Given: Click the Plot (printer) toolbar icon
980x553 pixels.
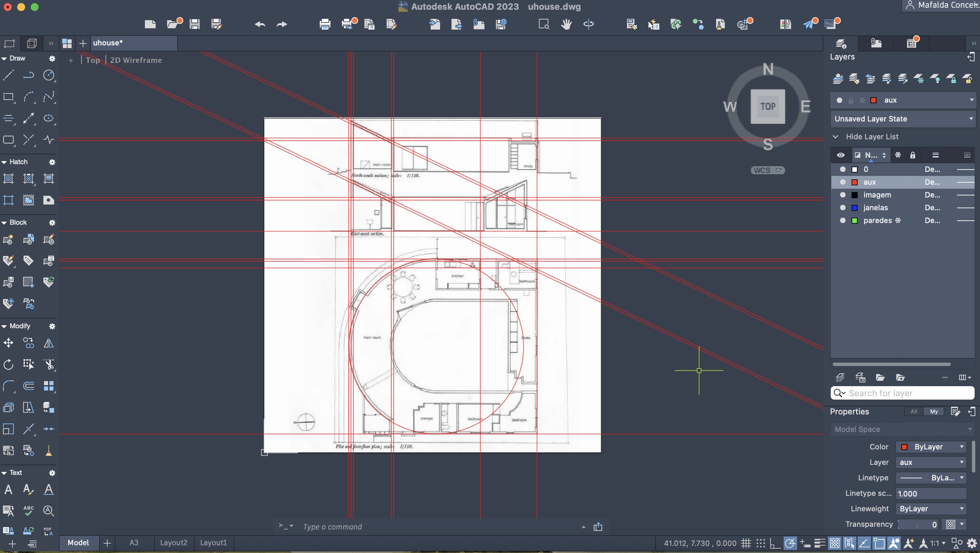Looking at the screenshot, I should (x=325, y=24).
